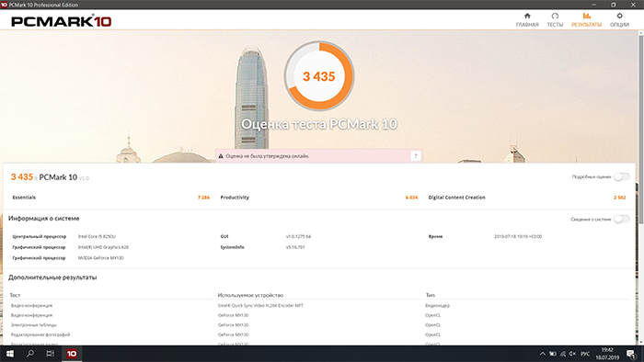Viewport: 644px width, 362px height.
Task: Click the Digital Content Creation label
Action: point(456,198)
